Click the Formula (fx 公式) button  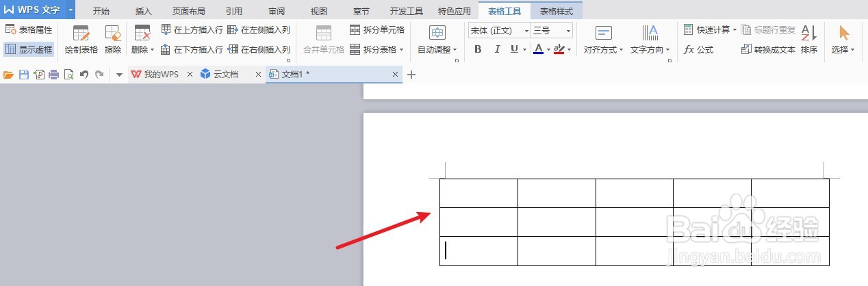point(699,49)
